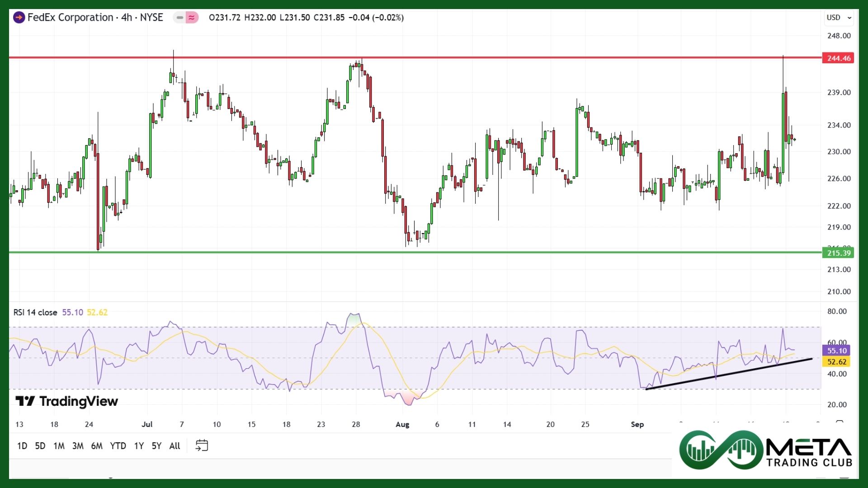Switch to the 1M range
The width and height of the screenshot is (868, 488).
coord(59,446)
